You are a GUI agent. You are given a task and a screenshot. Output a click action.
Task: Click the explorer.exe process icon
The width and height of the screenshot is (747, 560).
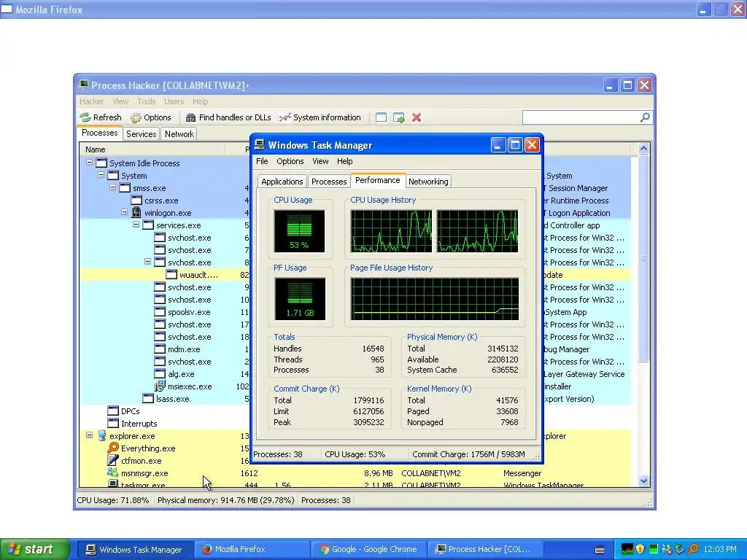[x=101, y=436]
